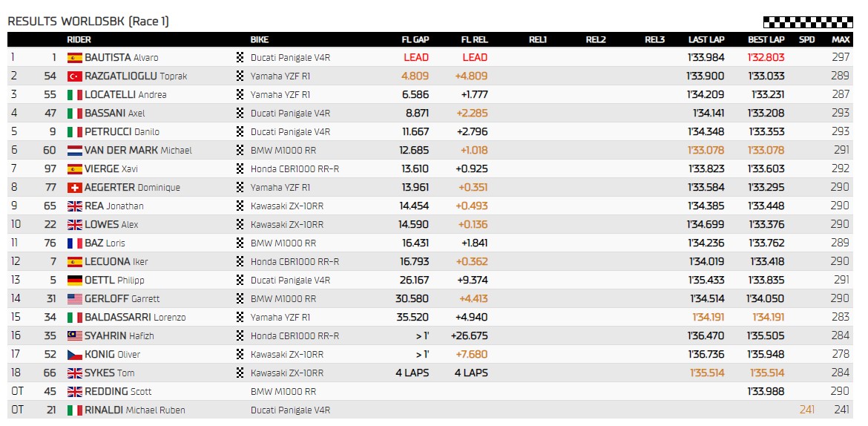Click Bautista's red best lap time 1'32.803
The width and height of the screenshot is (868, 426).
(766, 57)
